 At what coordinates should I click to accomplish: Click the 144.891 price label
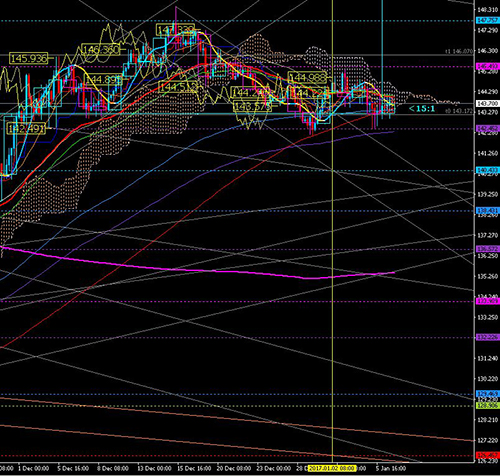[x=104, y=79]
